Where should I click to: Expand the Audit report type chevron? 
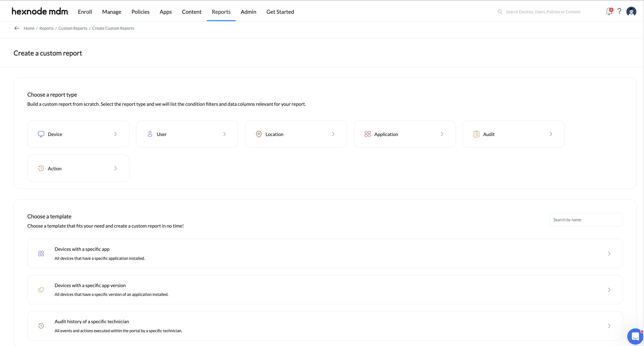click(x=551, y=134)
